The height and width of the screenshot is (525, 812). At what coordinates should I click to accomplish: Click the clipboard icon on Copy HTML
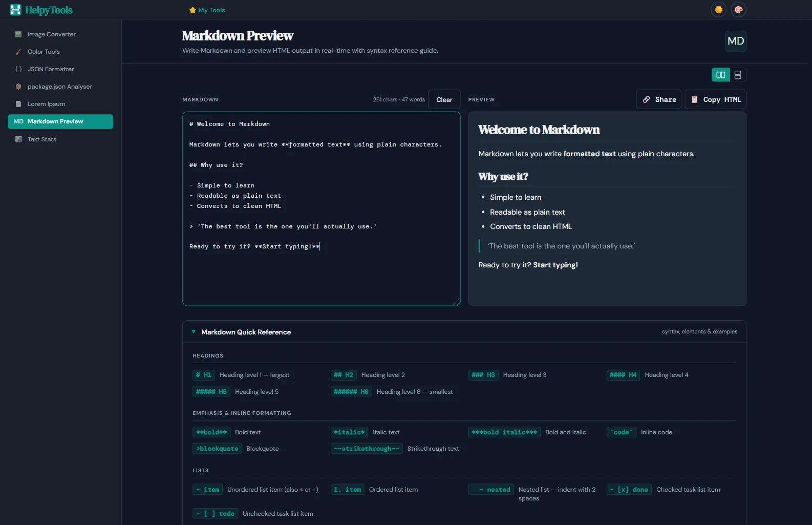coord(695,100)
